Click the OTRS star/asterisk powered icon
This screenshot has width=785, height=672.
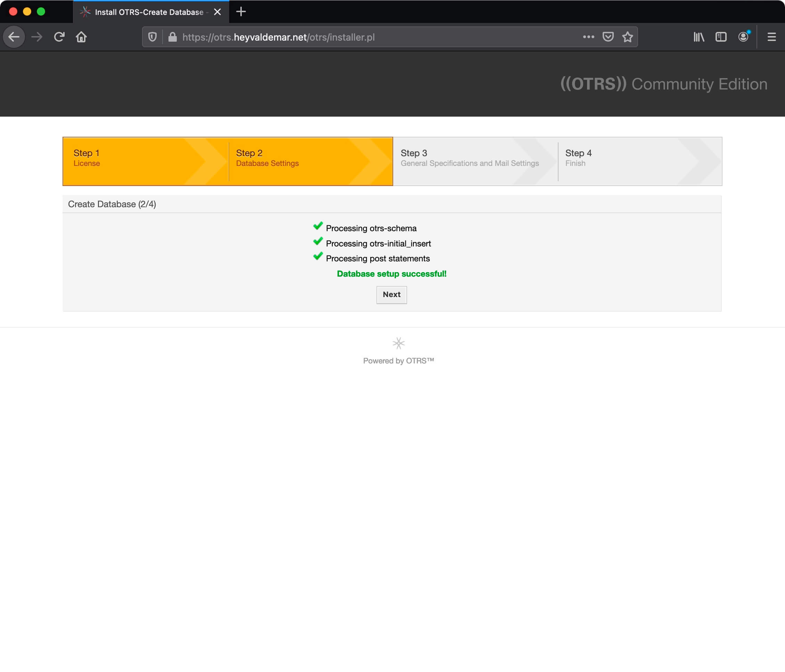pos(399,343)
